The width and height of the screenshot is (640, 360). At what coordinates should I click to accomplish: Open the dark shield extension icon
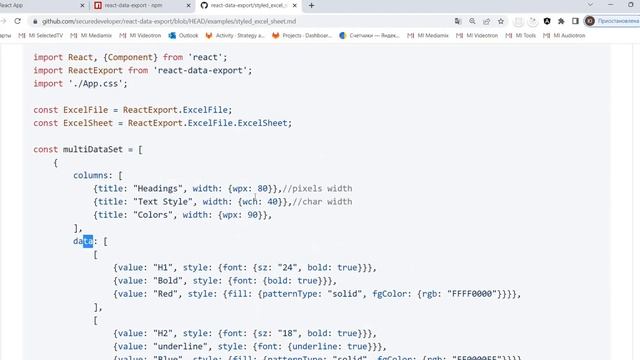(547, 21)
